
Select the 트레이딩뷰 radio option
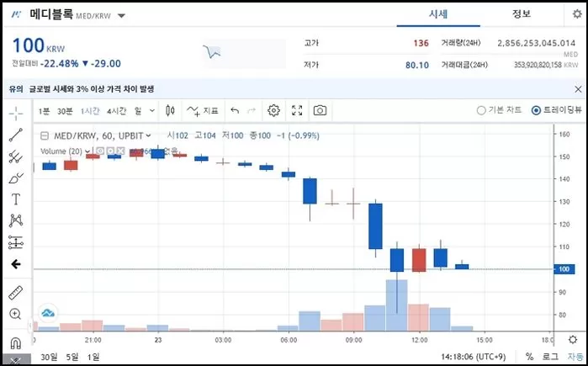click(557, 110)
